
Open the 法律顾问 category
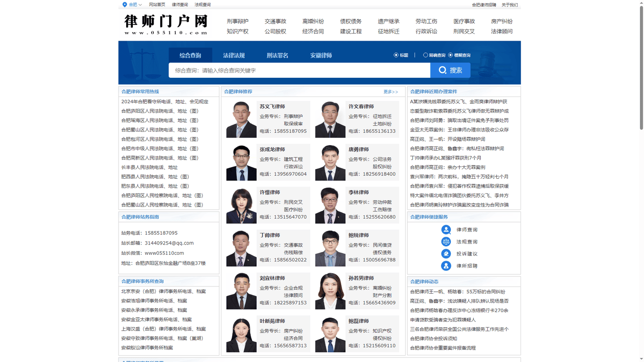[502, 32]
